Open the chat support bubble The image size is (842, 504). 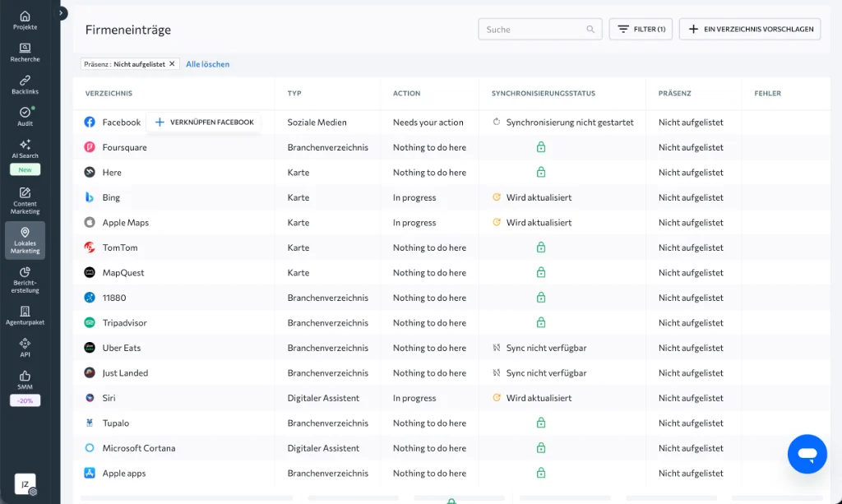(807, 454)
